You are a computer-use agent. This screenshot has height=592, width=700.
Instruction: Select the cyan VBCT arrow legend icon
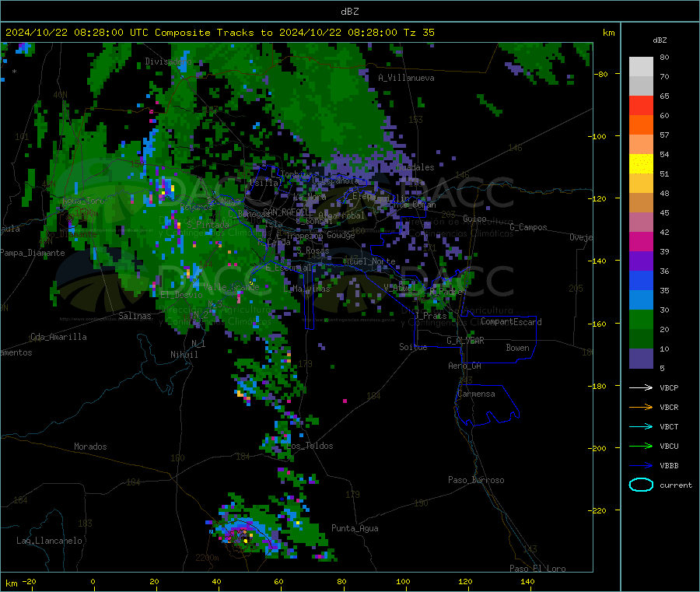click(641, 427)
